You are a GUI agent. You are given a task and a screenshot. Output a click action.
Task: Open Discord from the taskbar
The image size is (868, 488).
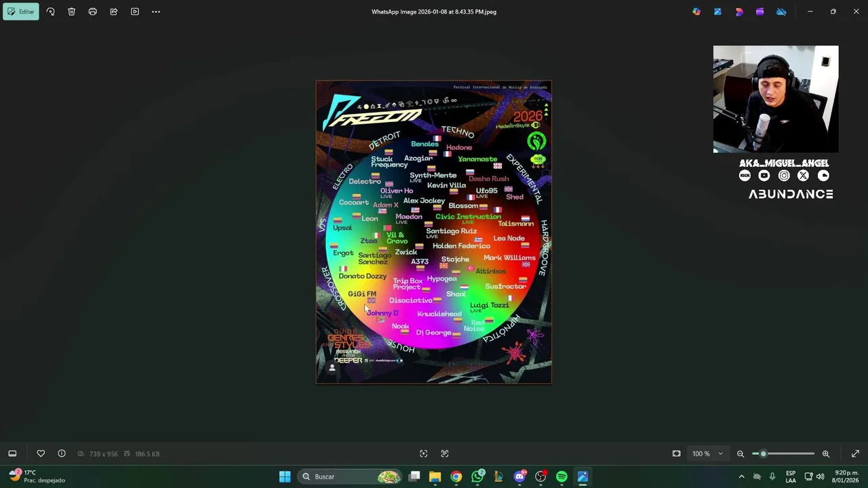[x=519, y=476]
